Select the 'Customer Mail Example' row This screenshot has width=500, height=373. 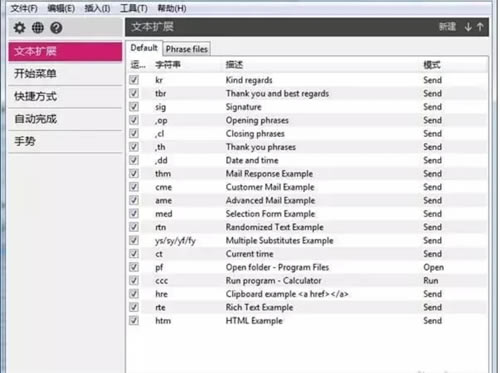[x=307, y=187]
